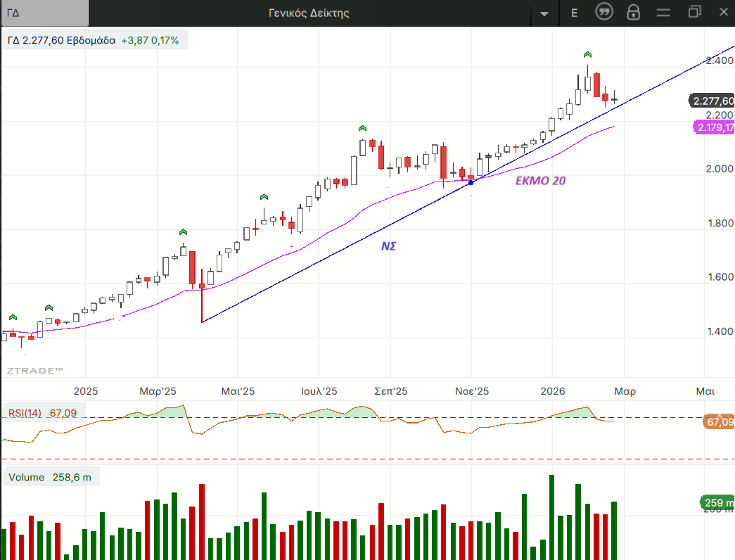Select the ΝΣ trendline label
This screenshot has height=560, width=735.
(x=389, y=246)
